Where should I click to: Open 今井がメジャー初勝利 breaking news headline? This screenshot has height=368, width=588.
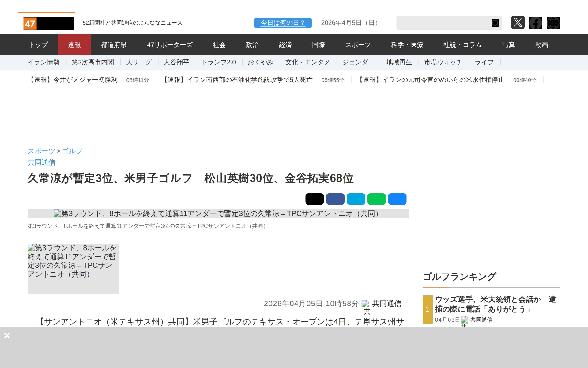tap(73, 80)
